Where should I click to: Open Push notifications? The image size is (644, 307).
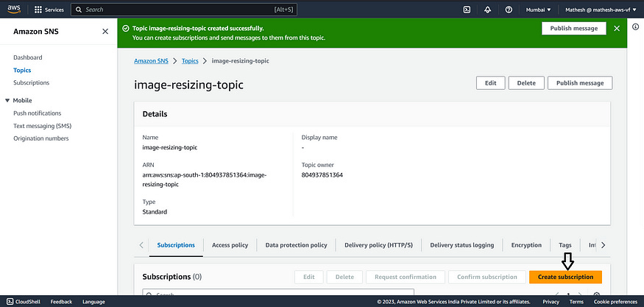37,113
